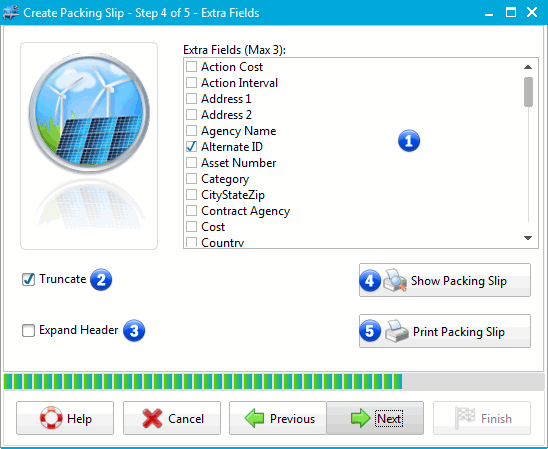Click the magnifier printer icon for Show Packing Slip

395,280
